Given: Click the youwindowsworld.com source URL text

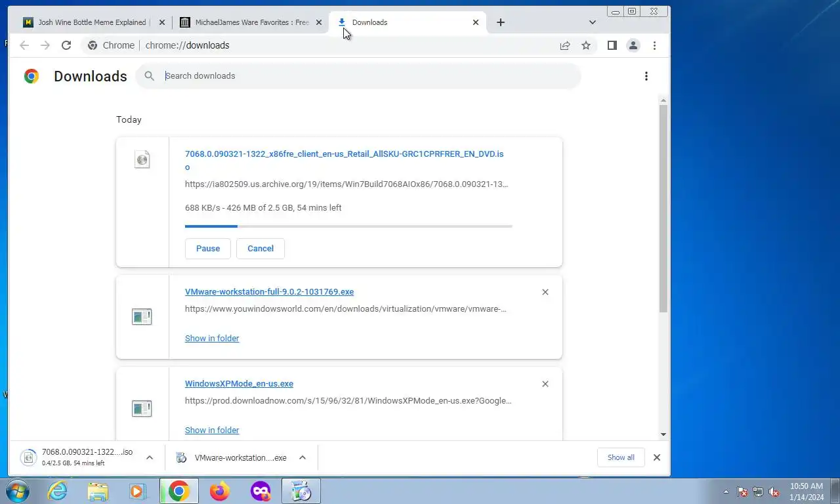Looking at the screenshot, I should (x=346, y=309).
